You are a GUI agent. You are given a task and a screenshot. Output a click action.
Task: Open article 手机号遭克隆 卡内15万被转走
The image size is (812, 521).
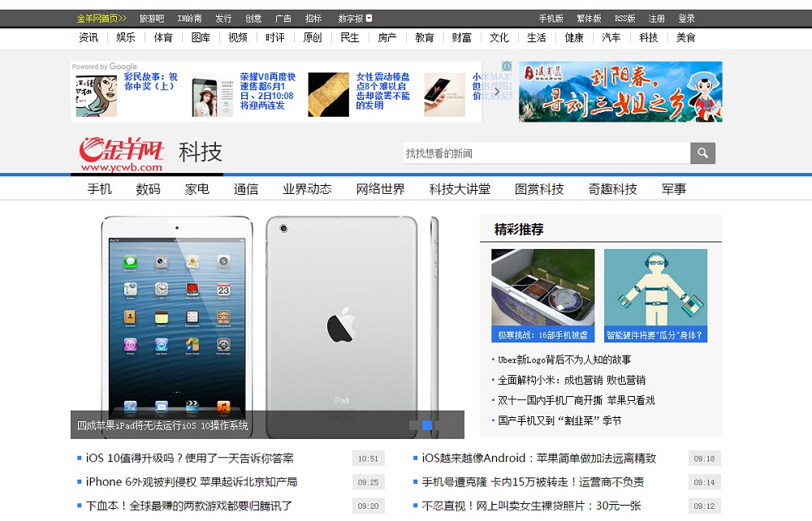pos(533,482)
